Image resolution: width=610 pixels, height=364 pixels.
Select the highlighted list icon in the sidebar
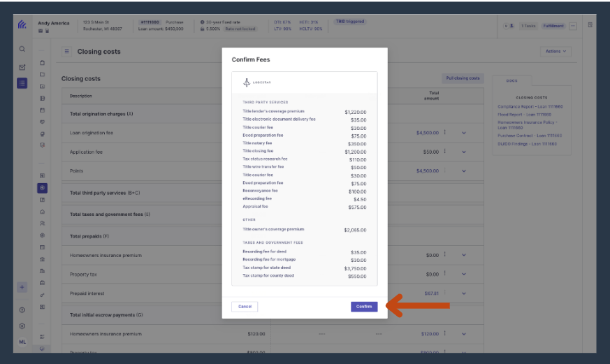22,83
